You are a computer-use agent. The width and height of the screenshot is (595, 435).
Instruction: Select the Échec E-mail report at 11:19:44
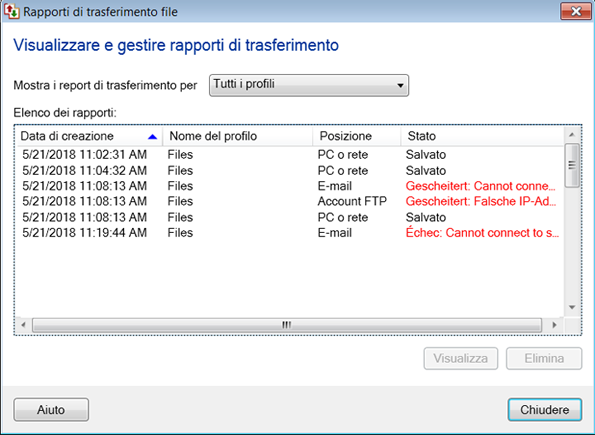(290, 233)
